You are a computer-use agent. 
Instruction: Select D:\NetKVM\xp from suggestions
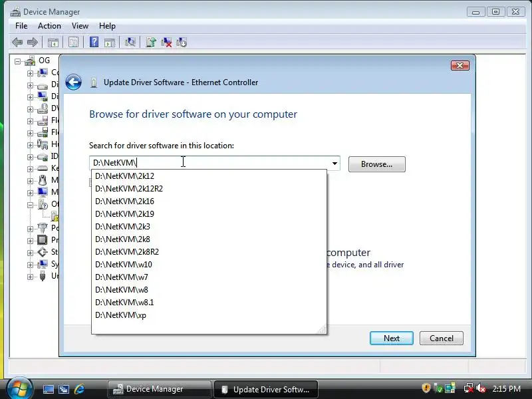point(209,315)
